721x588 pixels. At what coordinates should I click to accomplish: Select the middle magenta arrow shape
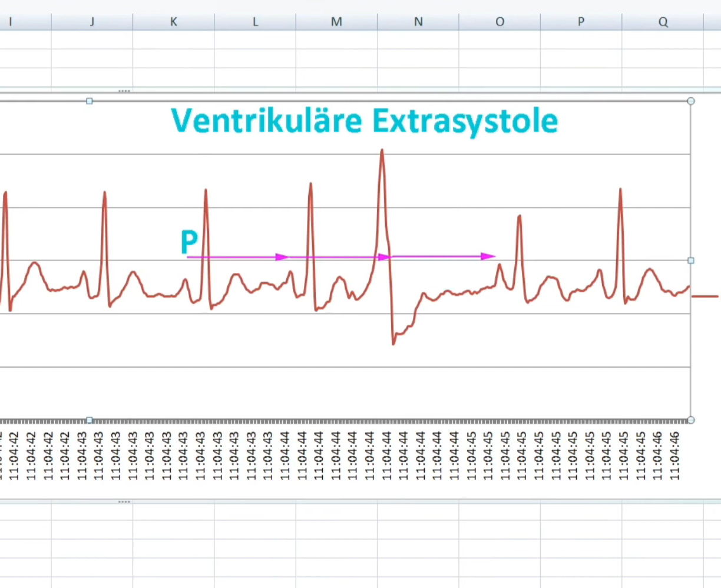pyautogui.click(x=339, y=257)
